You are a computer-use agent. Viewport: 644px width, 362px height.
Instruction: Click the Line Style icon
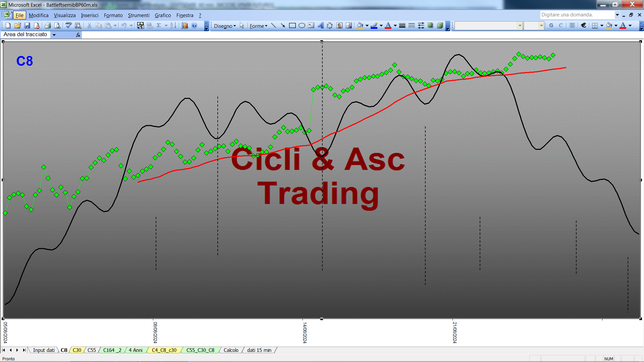402,26
